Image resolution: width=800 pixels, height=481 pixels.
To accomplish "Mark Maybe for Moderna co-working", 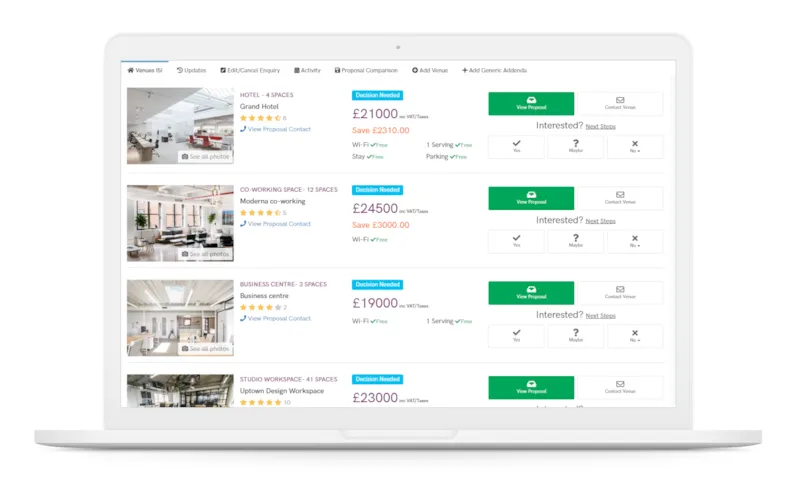I will click(576, 241).
